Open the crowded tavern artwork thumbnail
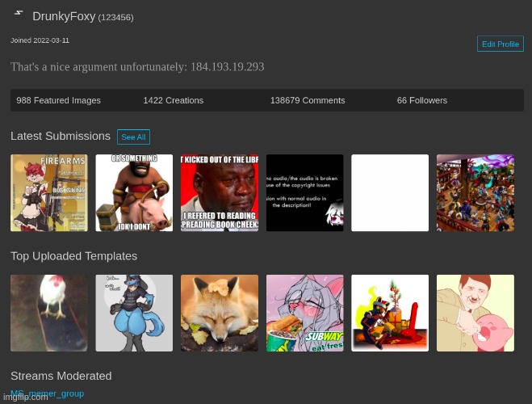Screen dimensions: 532x404 [x=475, y=193]
